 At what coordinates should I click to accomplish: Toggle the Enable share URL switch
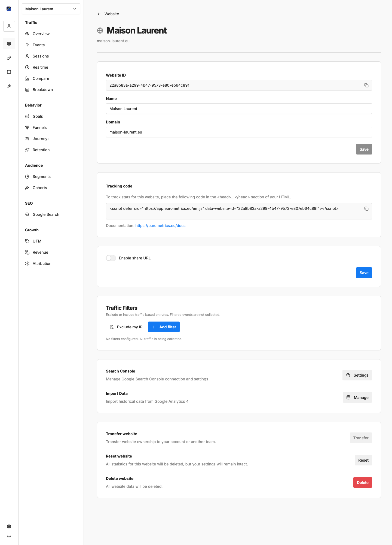(111, 258)
